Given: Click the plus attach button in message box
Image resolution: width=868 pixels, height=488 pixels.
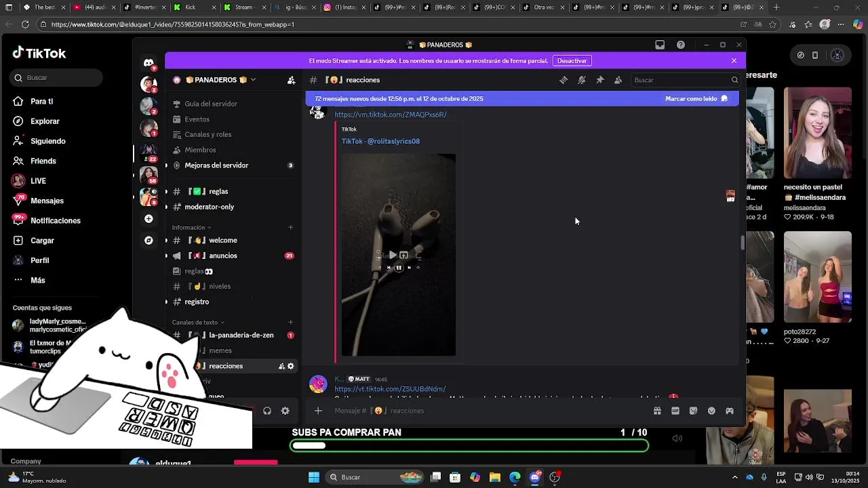Looking at the screenshot, I should (318, 411).
